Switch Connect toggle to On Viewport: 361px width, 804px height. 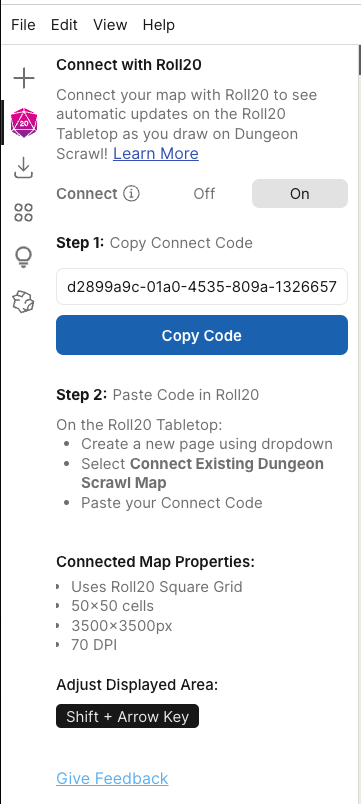(x=299, y=194)
